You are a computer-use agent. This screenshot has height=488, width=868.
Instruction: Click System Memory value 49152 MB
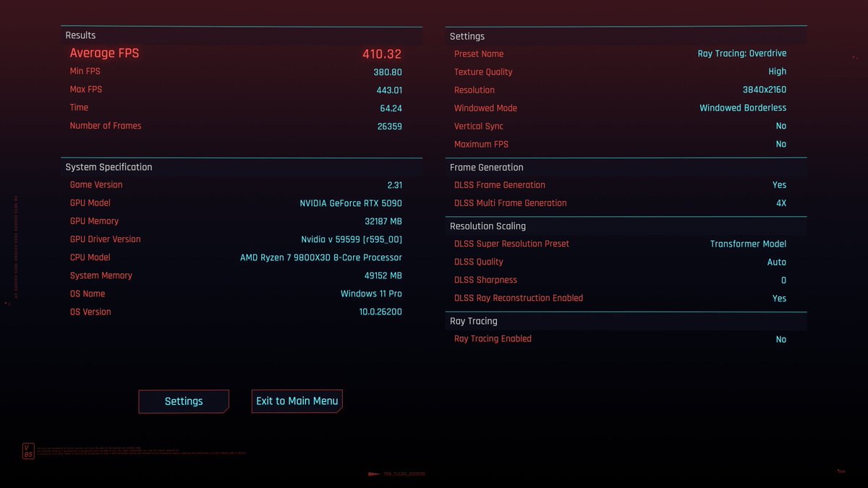(383, 276)
